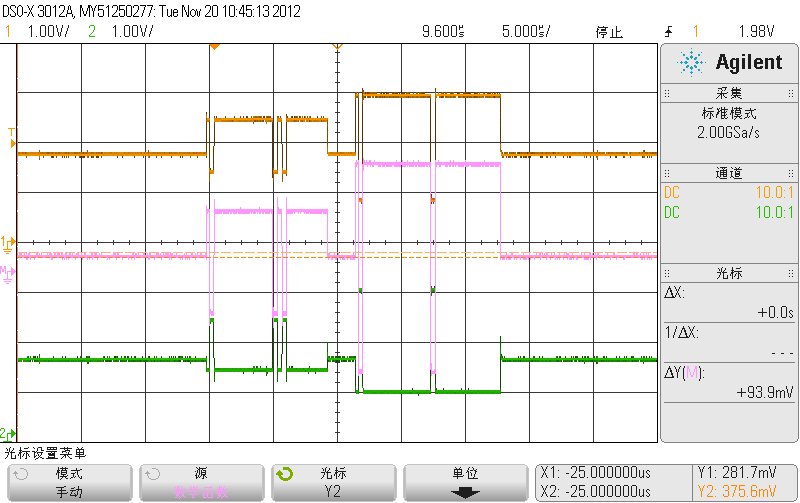Click the orange trigger level marker on left edge
Screen dimensions: 800x503
pos(12,143)
